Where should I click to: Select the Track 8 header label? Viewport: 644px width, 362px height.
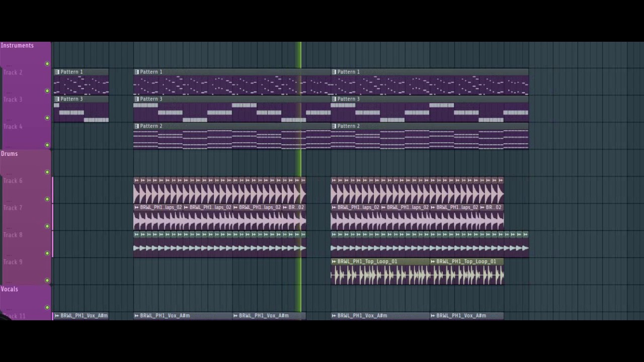(x=13, y=235)
